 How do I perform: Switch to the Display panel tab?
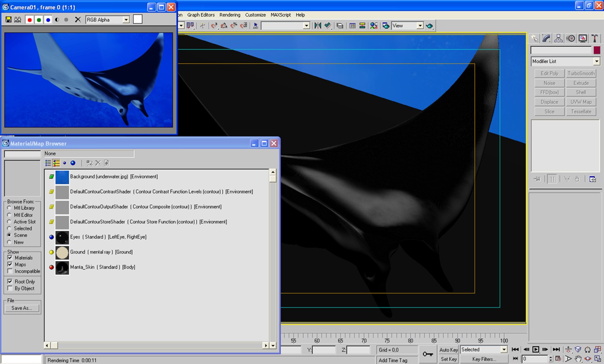(583, 38)
